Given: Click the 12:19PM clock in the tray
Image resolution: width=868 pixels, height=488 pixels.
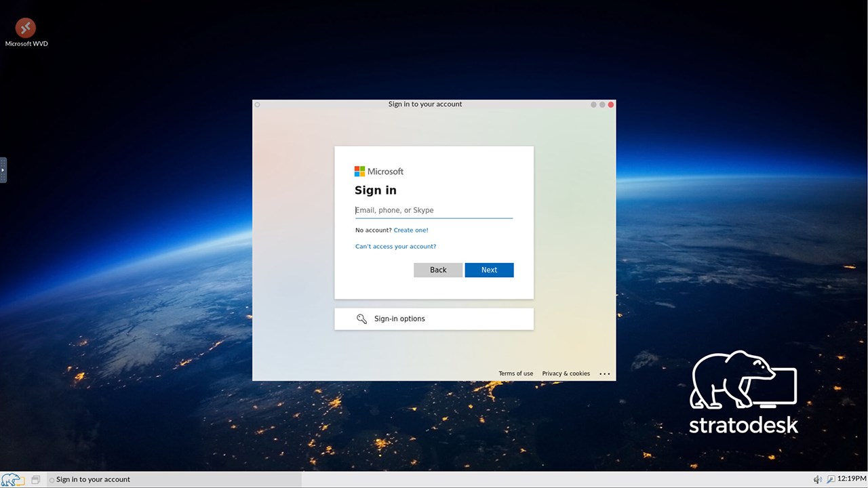Looking at the screenshot, I should (852, 479).
